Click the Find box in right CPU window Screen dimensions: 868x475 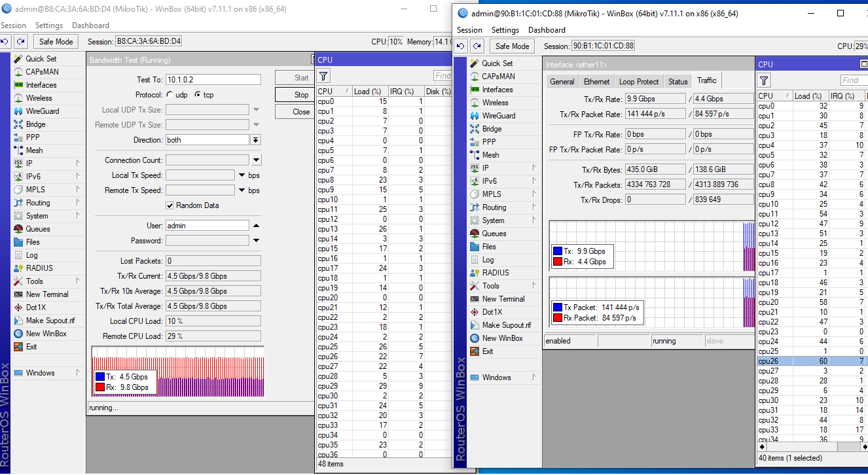(x=854, y=80)
